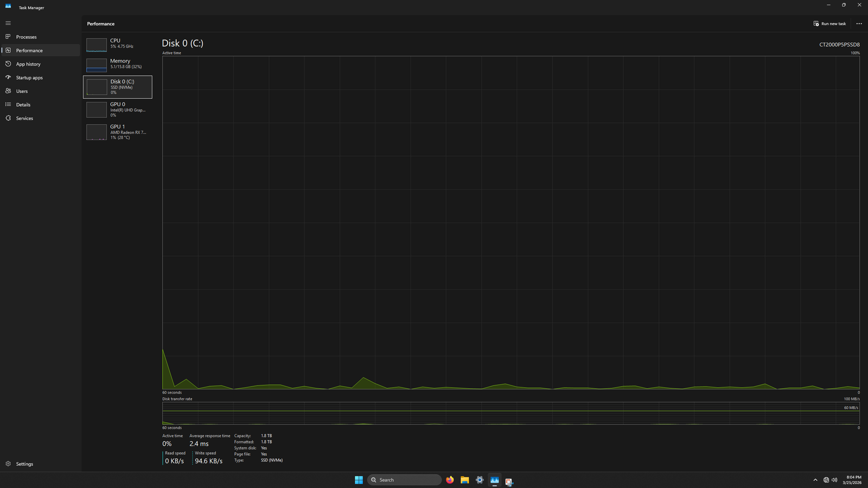Click the App history icon
This screenshot has width=868, height=488.
tap(8, 64)
